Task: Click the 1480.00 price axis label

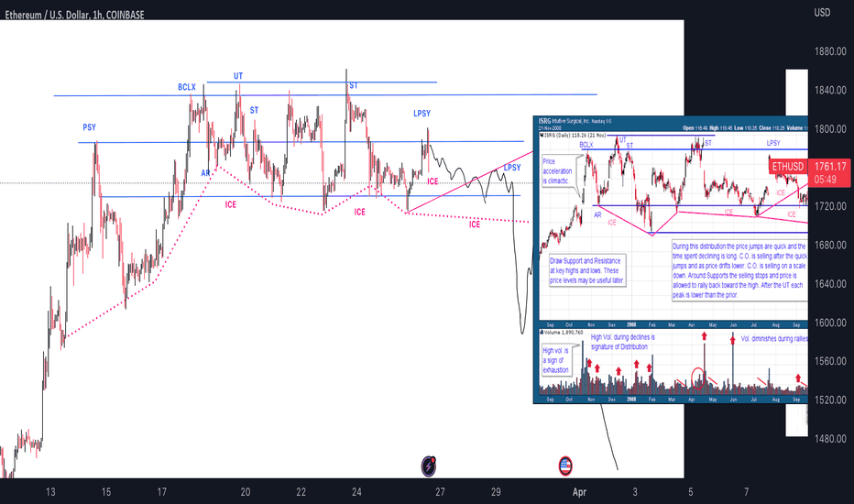Action: click(x=830, y=439)
